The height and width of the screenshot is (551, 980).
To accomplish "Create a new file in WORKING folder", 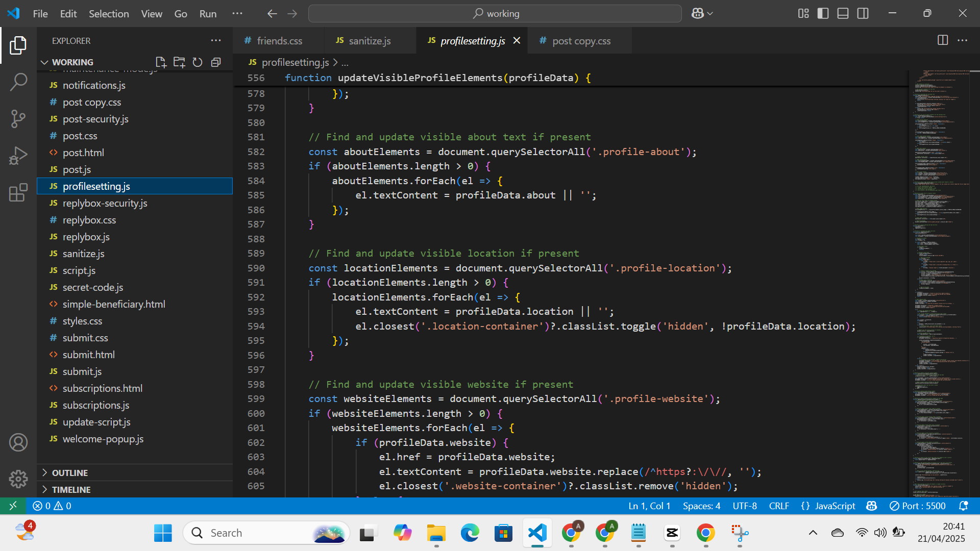I will (x=161, y=62).
